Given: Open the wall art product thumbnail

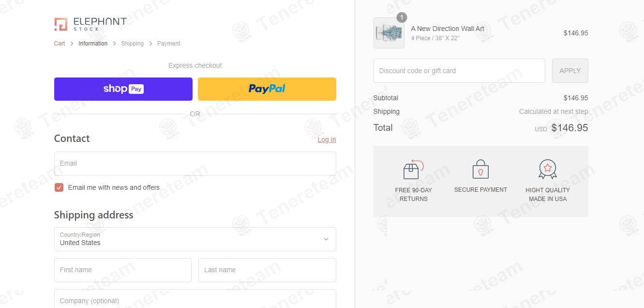Looking at the screenshot, I should (x=389, y=33).
